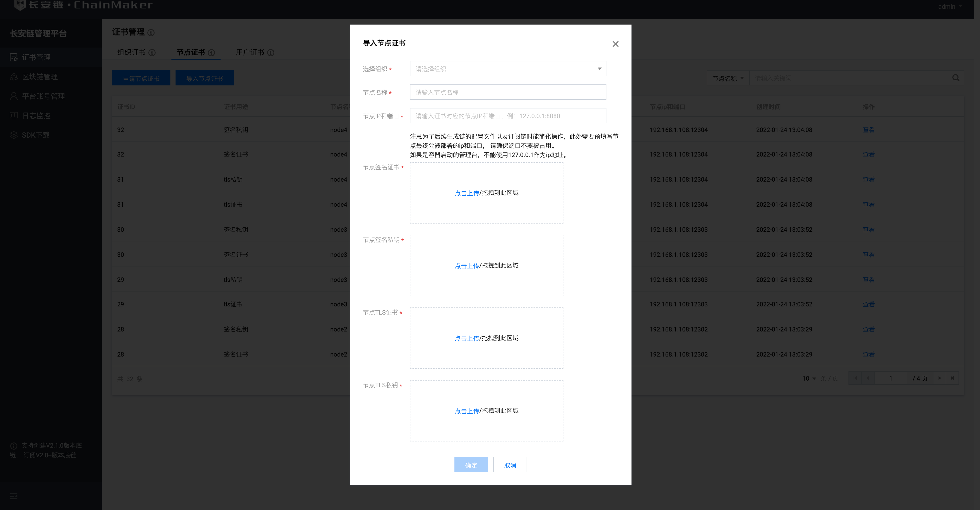Confirm with the 确定 button

pos(471,465)
